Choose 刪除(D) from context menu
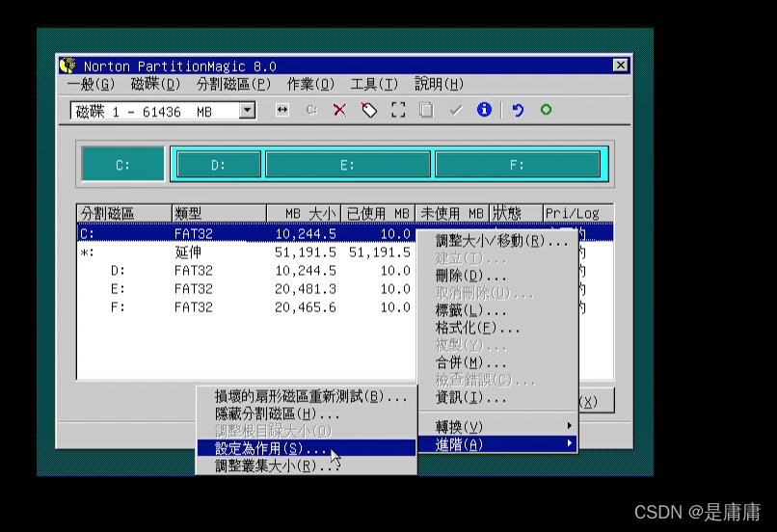The width and height of the screenshot is (777, 532). pos(498,276)
